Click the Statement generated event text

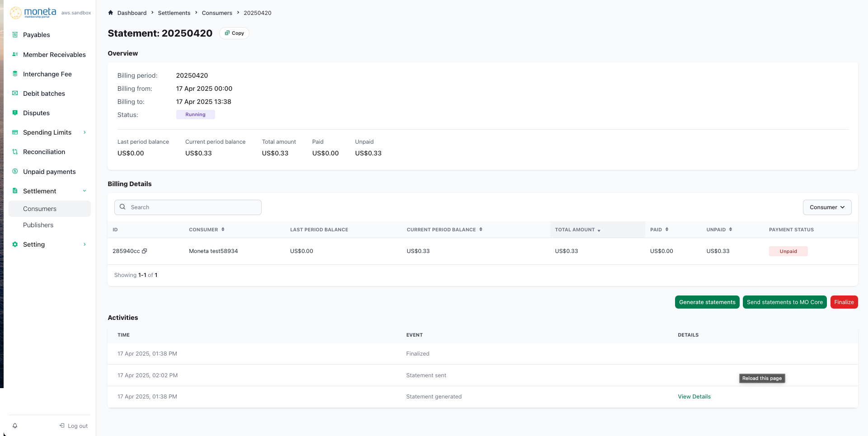point(434,397)
